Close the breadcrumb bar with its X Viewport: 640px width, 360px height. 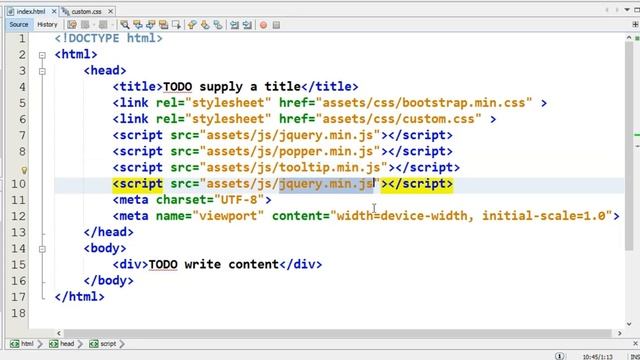coord(636,344)
